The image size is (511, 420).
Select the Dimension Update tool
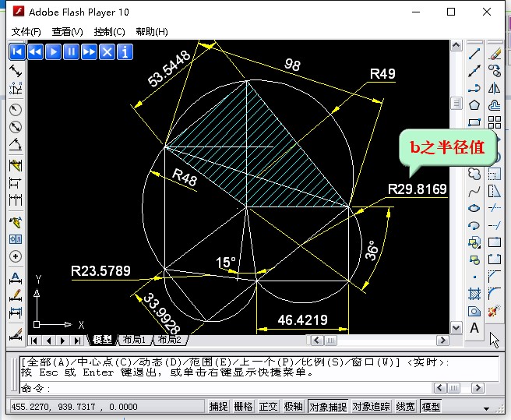click(x=16, y=312)
